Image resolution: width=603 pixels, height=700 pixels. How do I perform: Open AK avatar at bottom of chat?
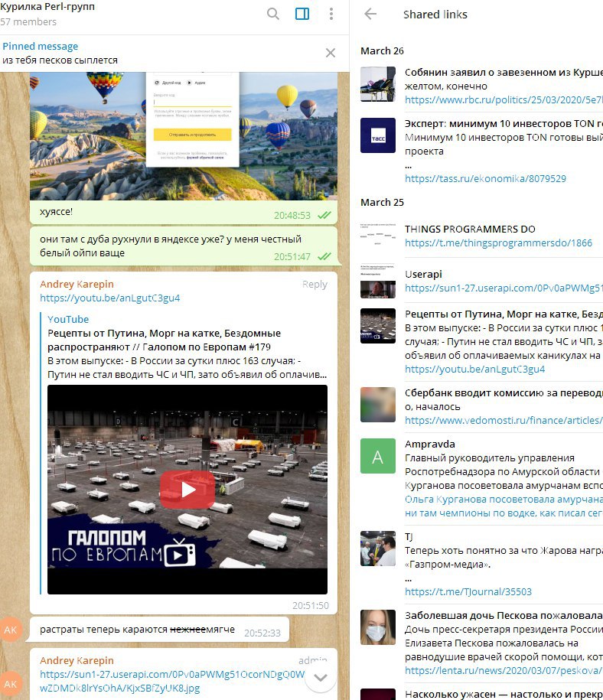pyautogui.click(x=11, y=684)
